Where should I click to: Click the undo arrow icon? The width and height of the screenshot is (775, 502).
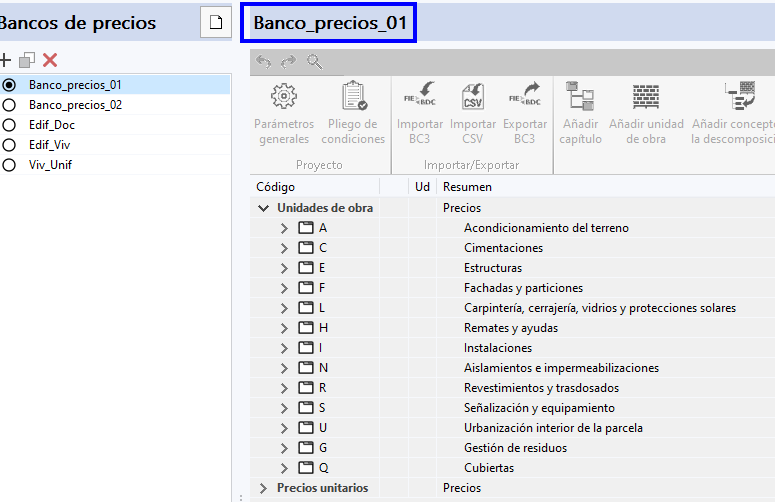coord(263,62)
